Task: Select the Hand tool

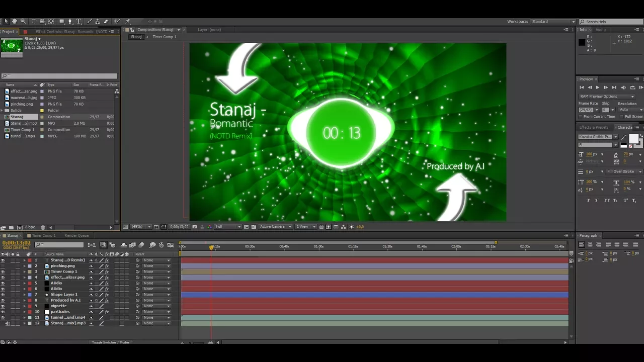Action: 14,22
